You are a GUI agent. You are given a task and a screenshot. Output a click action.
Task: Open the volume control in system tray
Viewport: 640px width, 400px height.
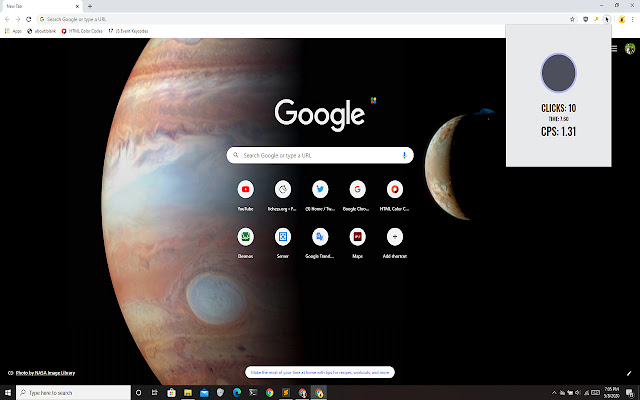578,393
